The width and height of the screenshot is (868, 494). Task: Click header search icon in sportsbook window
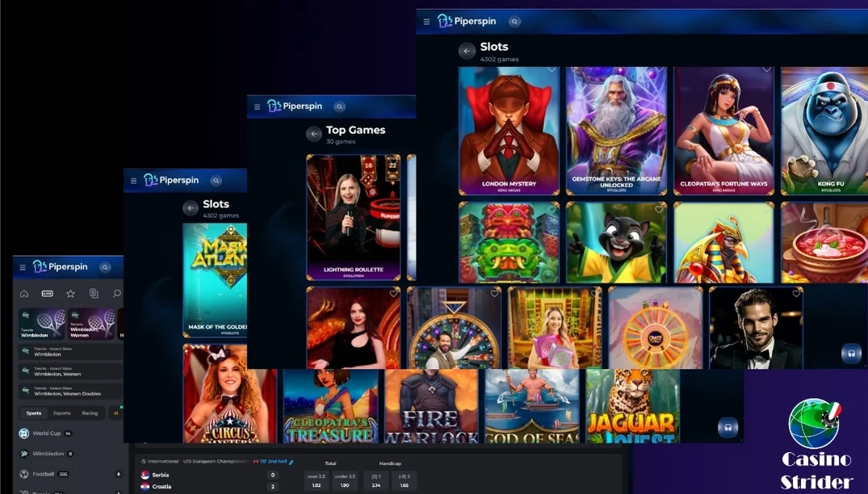105,267
